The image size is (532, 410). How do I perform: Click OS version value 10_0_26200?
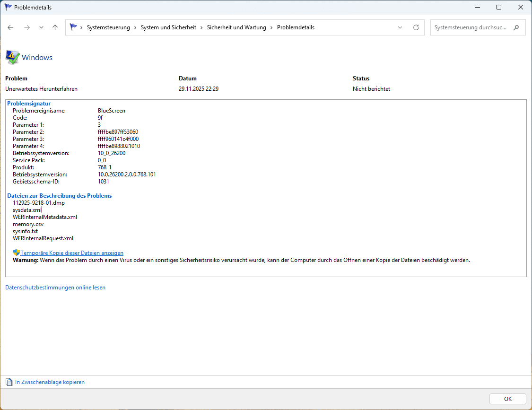click(112, 153)
